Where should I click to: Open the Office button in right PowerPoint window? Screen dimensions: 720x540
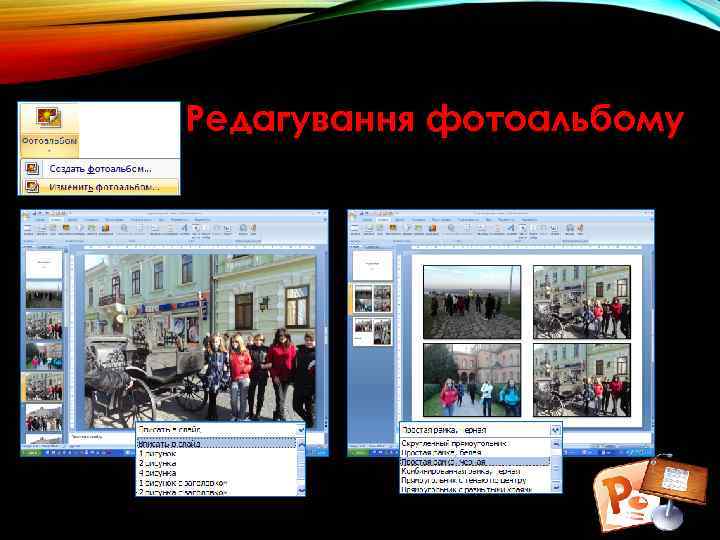352,215
